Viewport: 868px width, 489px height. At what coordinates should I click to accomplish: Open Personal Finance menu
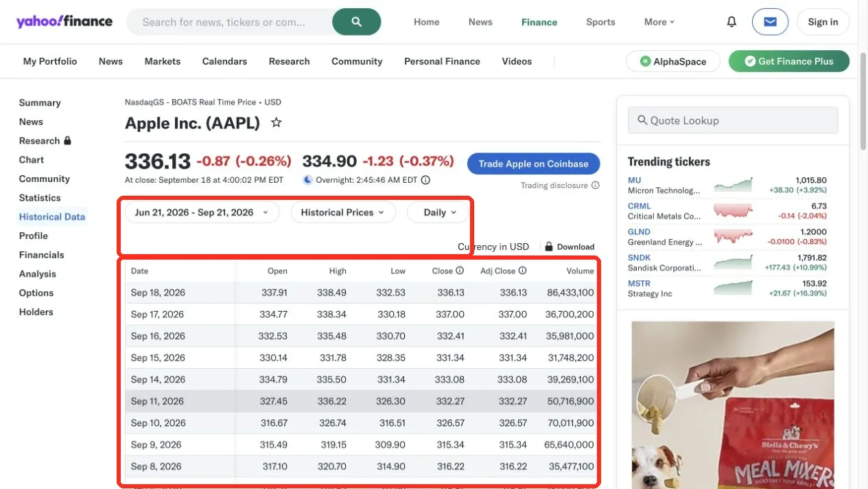442,61
